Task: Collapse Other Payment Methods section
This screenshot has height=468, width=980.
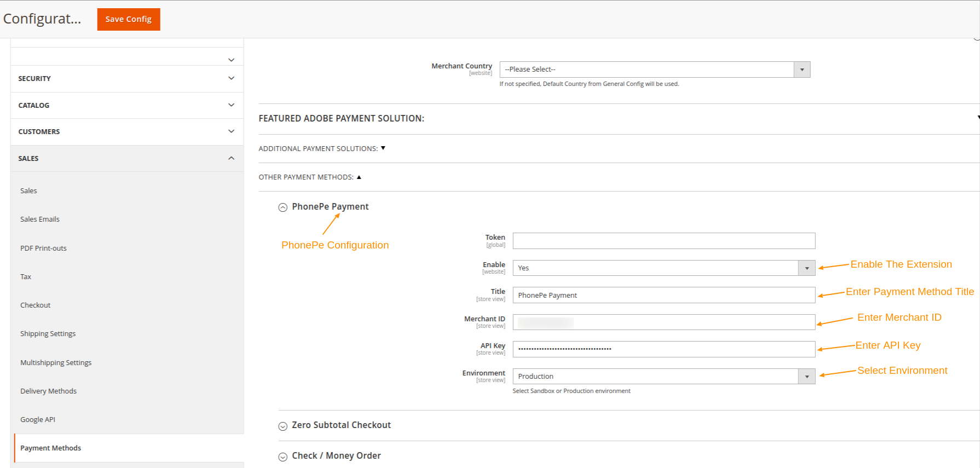Action: pyautogui.click(x=310, y=177)
